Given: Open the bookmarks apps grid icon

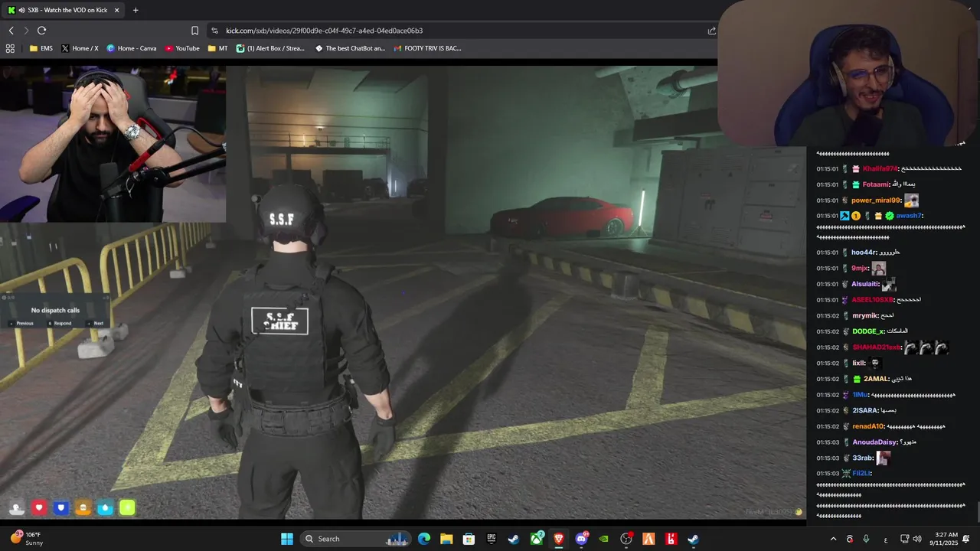Looking at the screenshot, I should (x=10, y=48).
